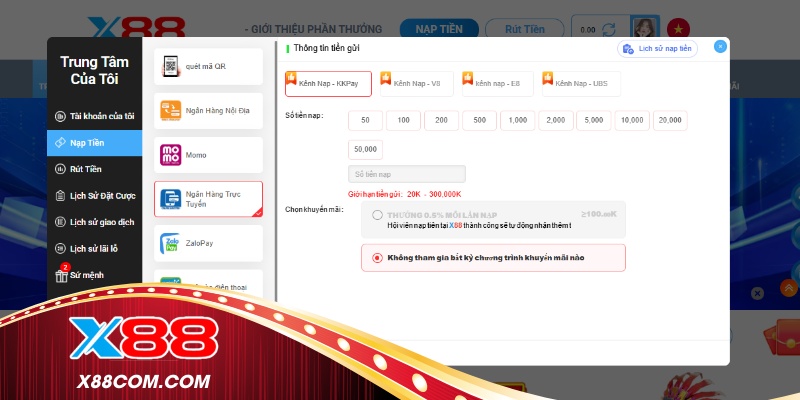This screenshot has width=800, height=400.
Task: Choose the 100 deposit amount
Action: pyautogui.click(x=404, y=120)
